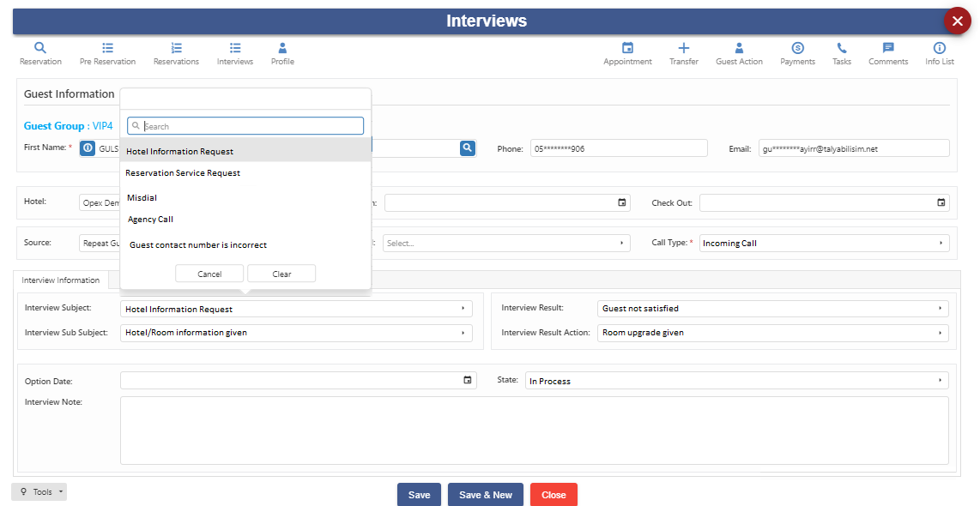
Task: Click the Search field in the popup
Action: (x=245, y=125)
